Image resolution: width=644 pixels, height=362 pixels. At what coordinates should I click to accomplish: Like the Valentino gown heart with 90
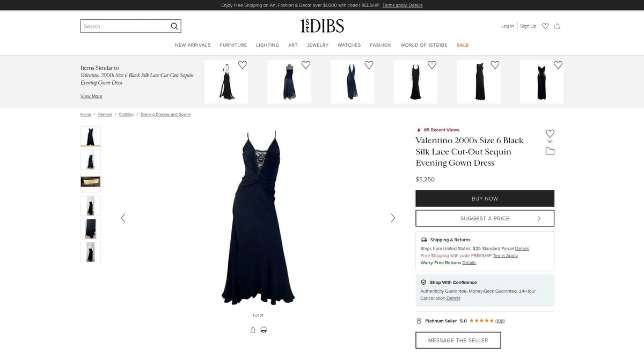coord(550,134)
